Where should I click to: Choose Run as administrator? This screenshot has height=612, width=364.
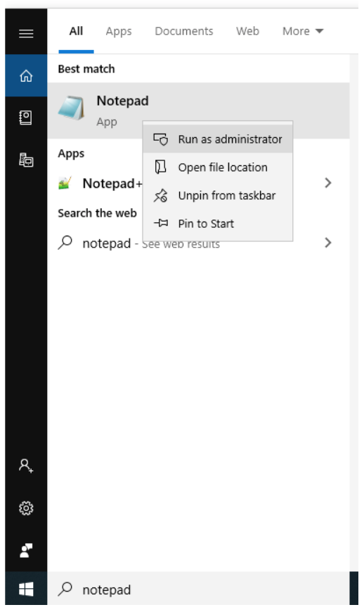(x=218, y=139)
